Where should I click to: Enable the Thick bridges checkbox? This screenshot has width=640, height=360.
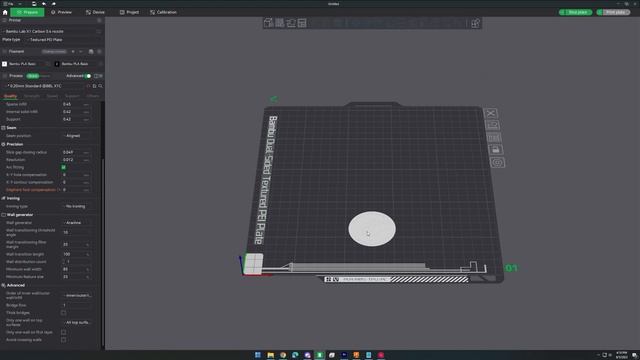pos(63,313)
